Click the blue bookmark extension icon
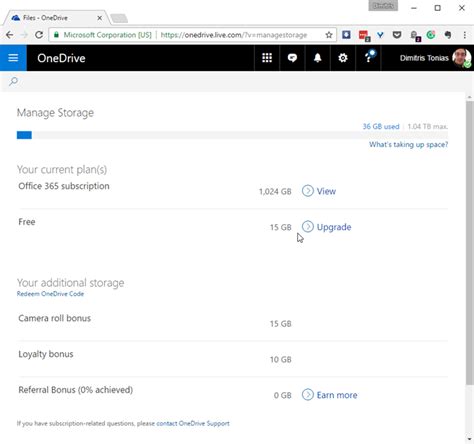The width and height of the screenshot is (474, 444). point(346,34)
